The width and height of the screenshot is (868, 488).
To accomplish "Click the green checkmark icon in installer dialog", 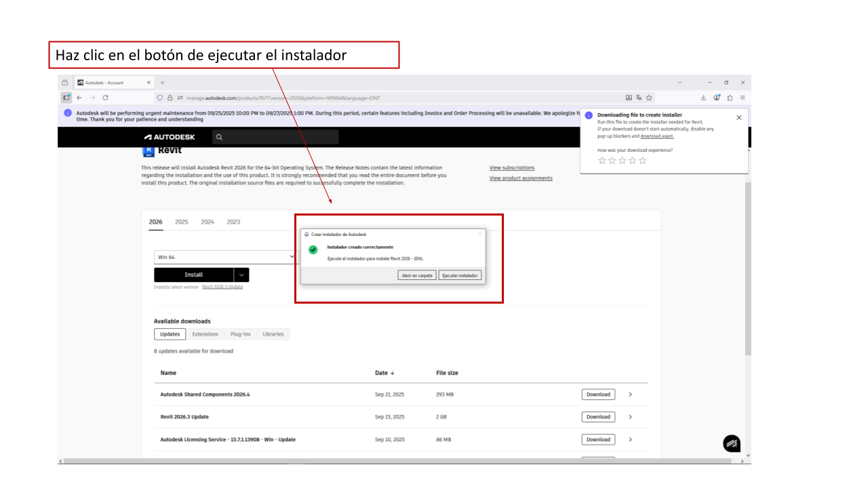I will pyautogui.click(x=313, y=250).
